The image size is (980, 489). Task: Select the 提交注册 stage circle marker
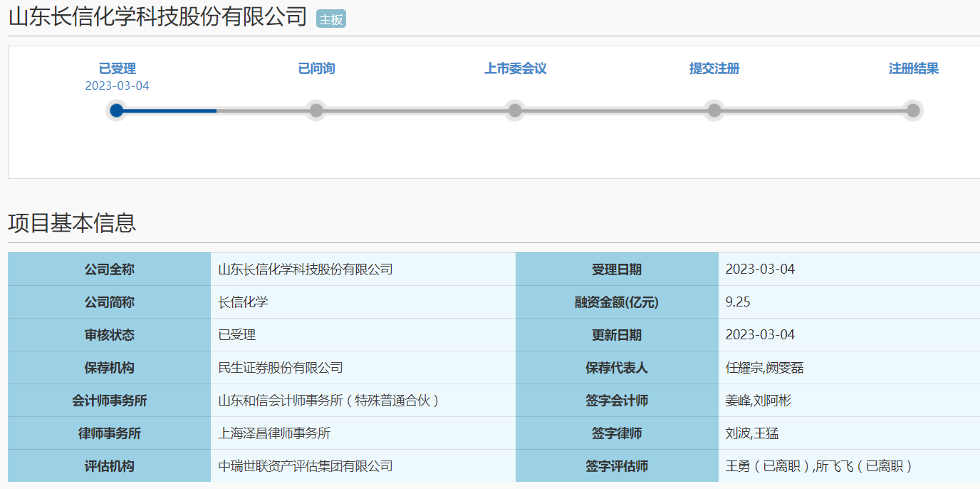point(714,110)
